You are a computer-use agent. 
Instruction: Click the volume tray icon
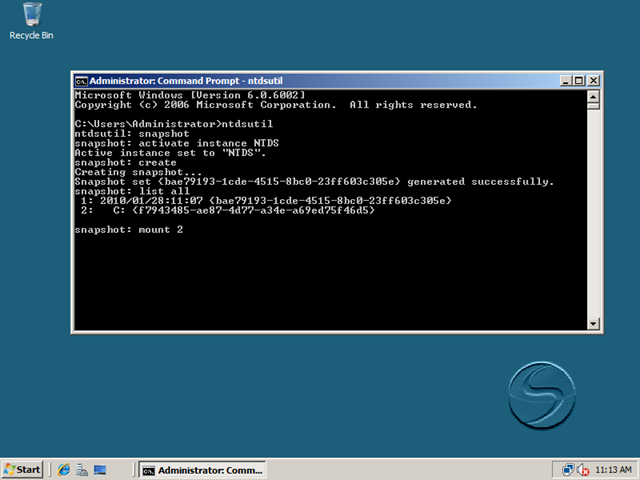[583, 470]
